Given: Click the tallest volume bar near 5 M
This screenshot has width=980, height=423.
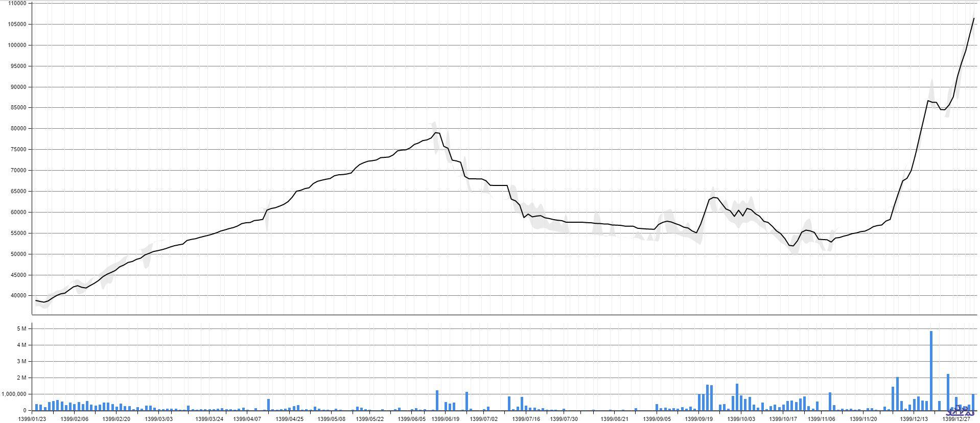Looking at the screenshot, I should [931, 370].
